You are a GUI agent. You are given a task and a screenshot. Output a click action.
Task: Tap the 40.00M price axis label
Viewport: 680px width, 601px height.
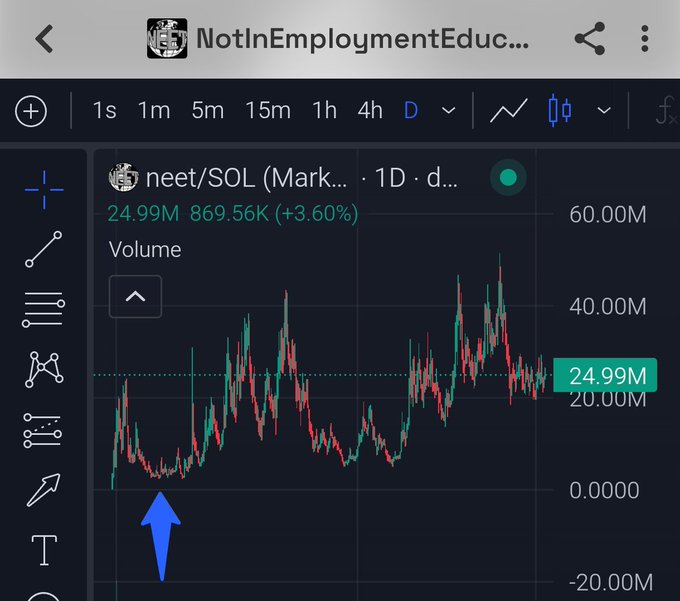(608, 306)
